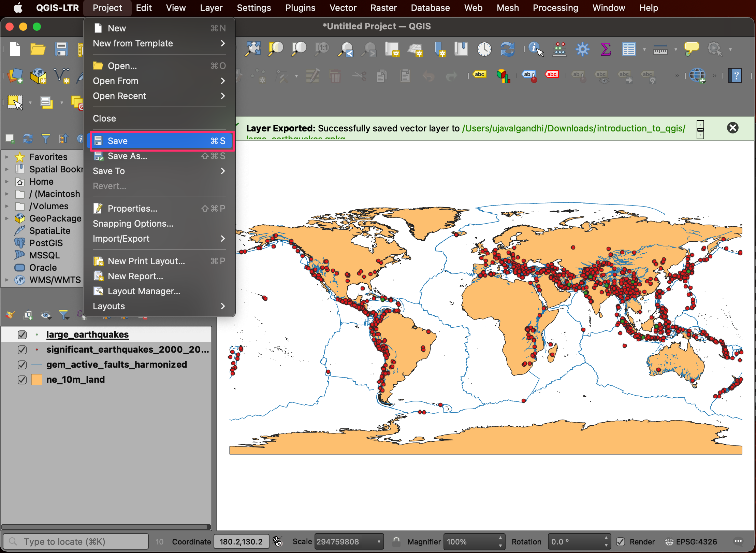Viewport: 756px width, 553px height.
Task: Click the New Project toolbar icon
Action: [x=15, y=49]
